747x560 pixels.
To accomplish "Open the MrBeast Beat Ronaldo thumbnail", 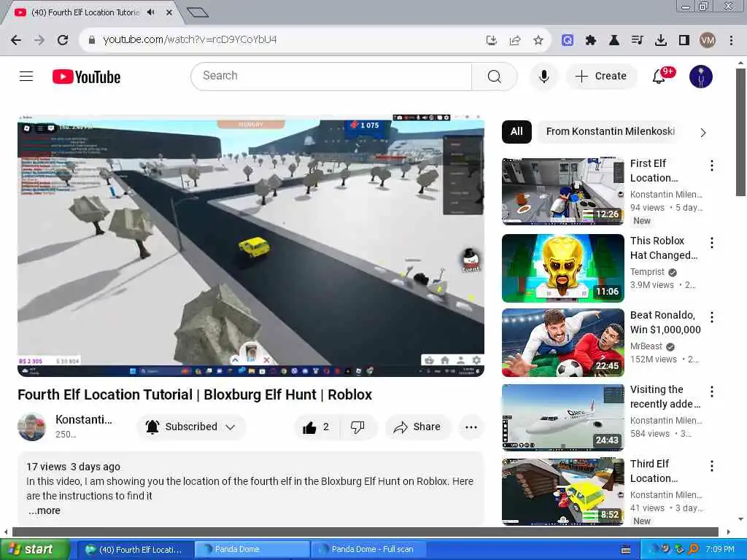I will click(x=562, y=343).
